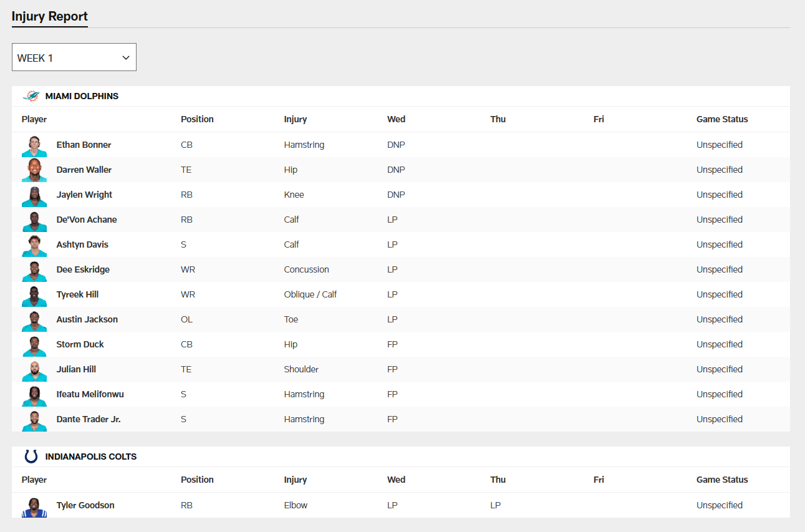Viewport: 805px width, 532px height.
Task: Click the INDIANAPOLIS COLTS team heading
Action: pyautogui.click(x=91, y=457)
